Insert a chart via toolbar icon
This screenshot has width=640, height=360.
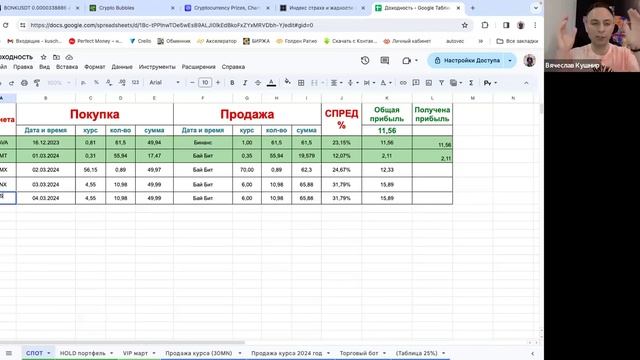tap(429, 83)
